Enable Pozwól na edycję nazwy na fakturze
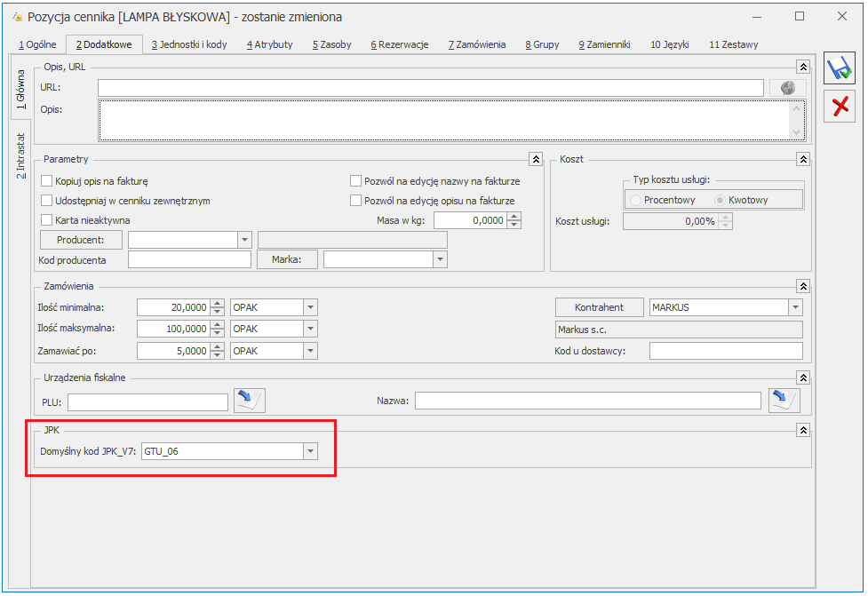The height and width of the screenshot is (596, 868). pyautogui.click(x=356, y=181)
